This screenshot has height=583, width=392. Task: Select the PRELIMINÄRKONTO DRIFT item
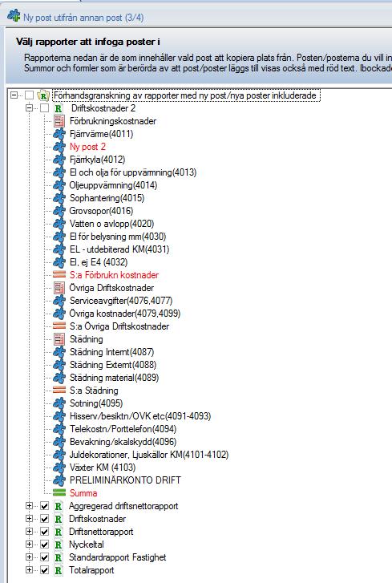[x=125, y=480]
